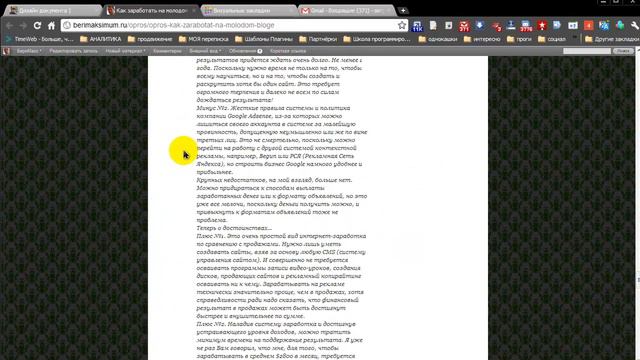The height and width of the screenshot is (360, 640).
Task: Open the Шаблоны Плагины bookmarks folder
Action: 264,39
